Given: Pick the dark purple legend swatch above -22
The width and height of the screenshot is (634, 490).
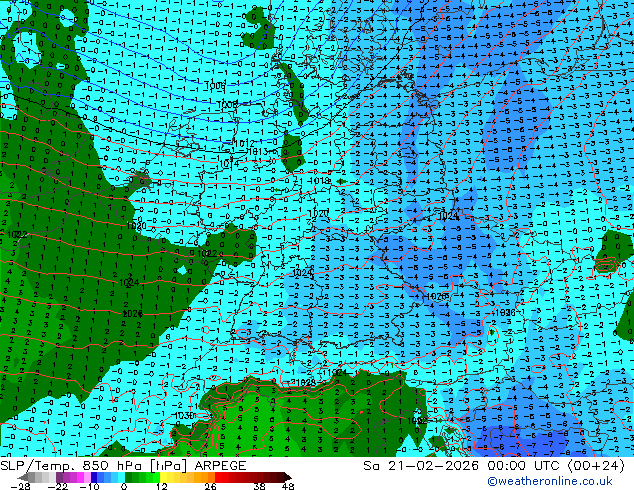Looking at the screenshot, I should [59, 477].
